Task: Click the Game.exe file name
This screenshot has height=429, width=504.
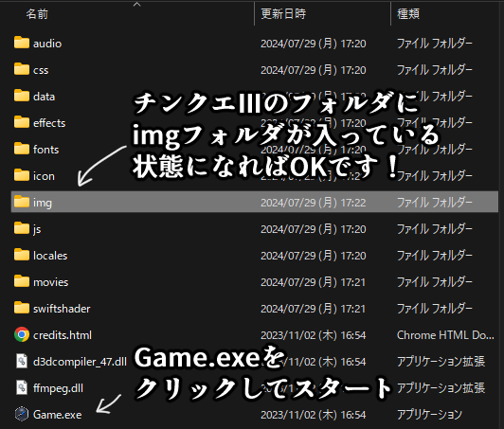Action: point(57,415)
